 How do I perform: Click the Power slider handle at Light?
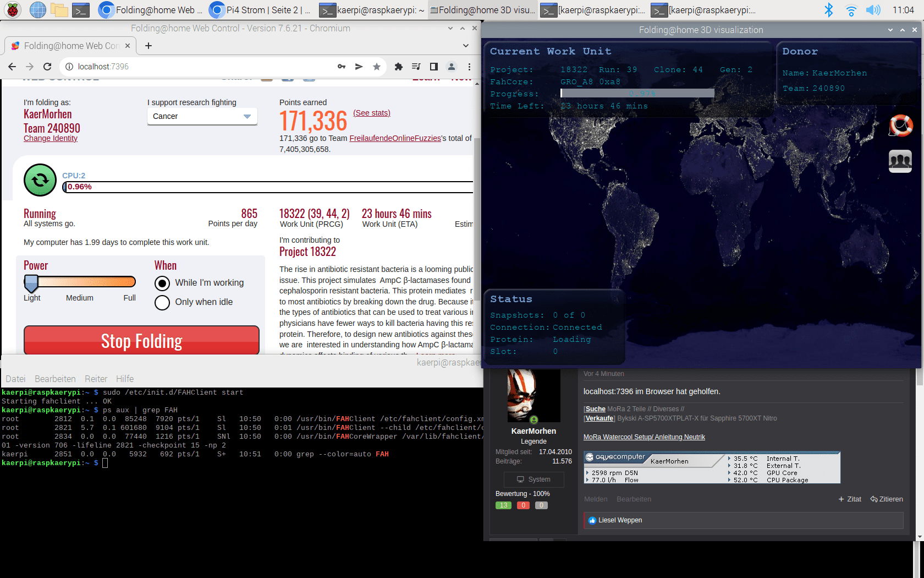(x=31, y=283)
